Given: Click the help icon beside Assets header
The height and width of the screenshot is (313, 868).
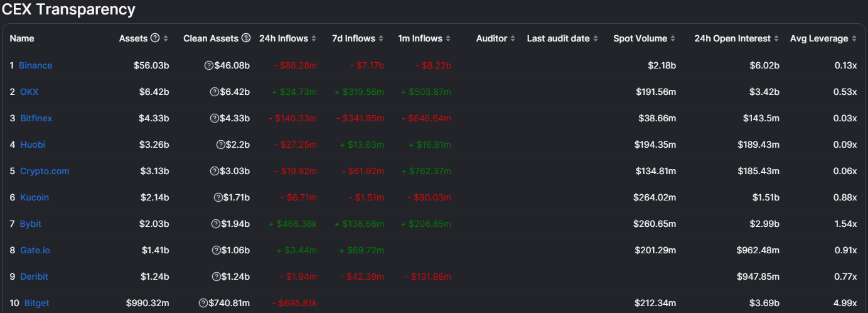Looking at the screenshot, I should click(155, 38).
